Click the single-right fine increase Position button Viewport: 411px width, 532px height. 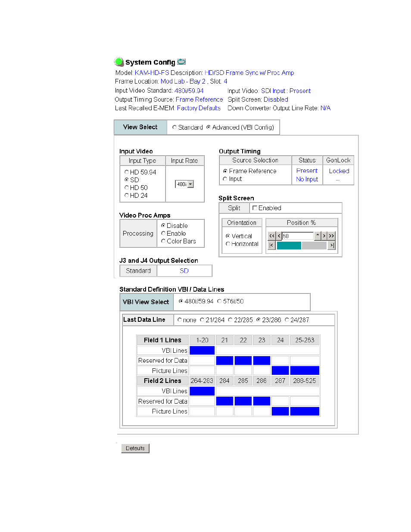pyautogui.click(x=324, y=236)
